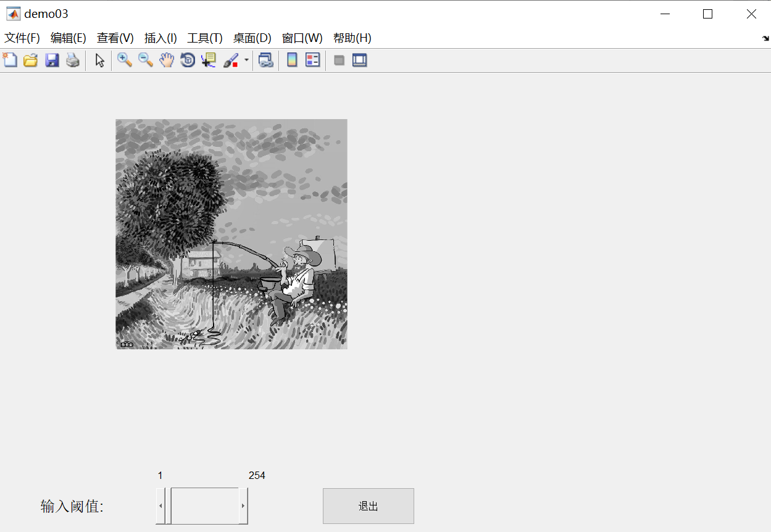Save the figure using the floppy disk icon
This screenshot has height=532, width=771.
52,60
